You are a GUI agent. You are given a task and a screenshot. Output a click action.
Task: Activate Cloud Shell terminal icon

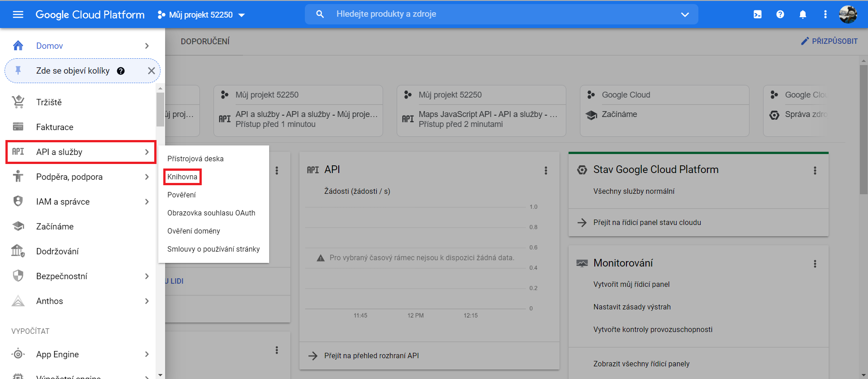click(757, 14)
